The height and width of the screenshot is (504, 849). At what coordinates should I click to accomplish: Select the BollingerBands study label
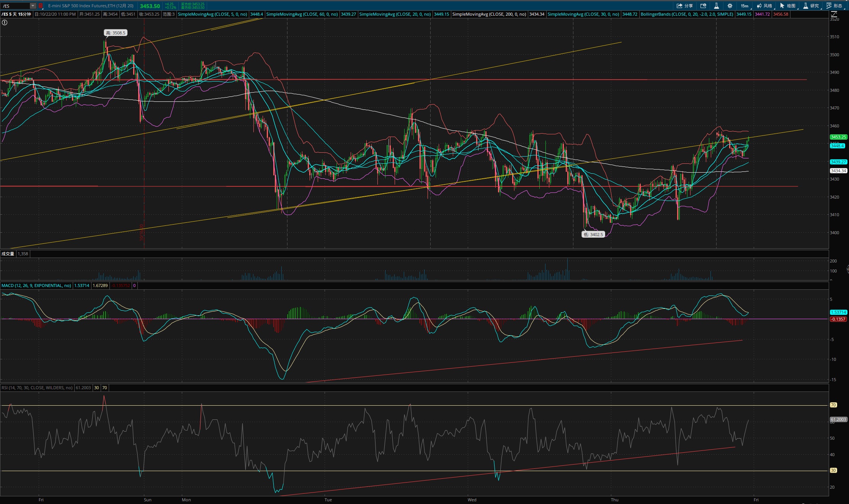pyautogui.click(x=687, y=14)
